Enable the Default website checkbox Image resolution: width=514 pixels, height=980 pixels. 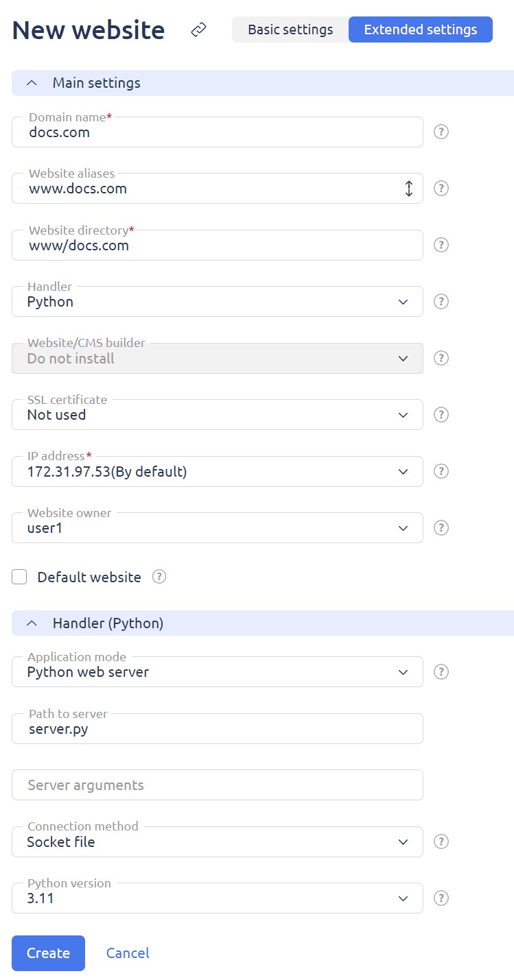pos(20,577)
